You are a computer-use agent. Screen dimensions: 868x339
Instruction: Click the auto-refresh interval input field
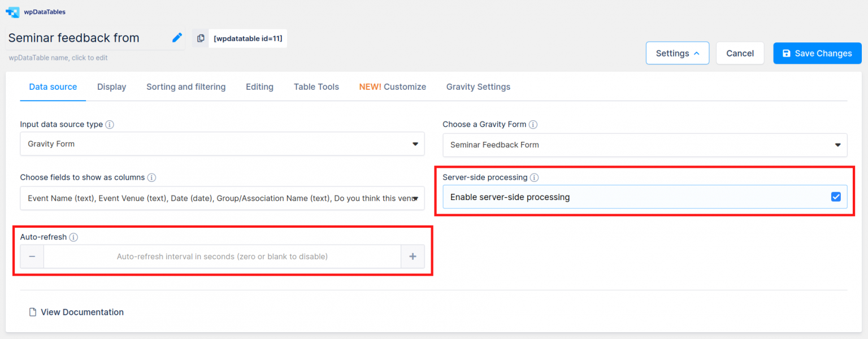tap(222, 257)
